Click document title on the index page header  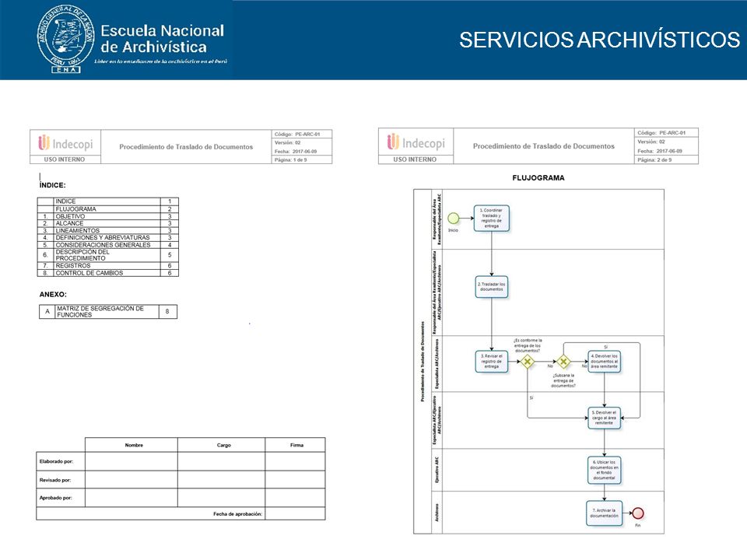[x=186, y=147]
